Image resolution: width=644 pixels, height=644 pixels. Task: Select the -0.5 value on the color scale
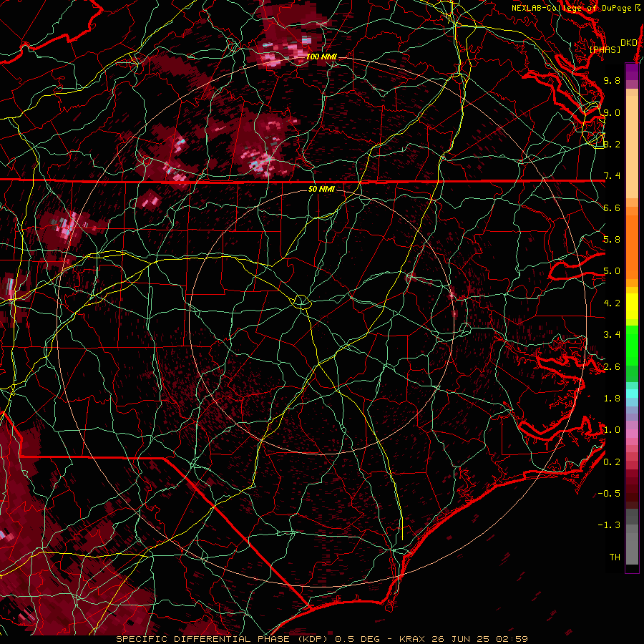[609, 493]
